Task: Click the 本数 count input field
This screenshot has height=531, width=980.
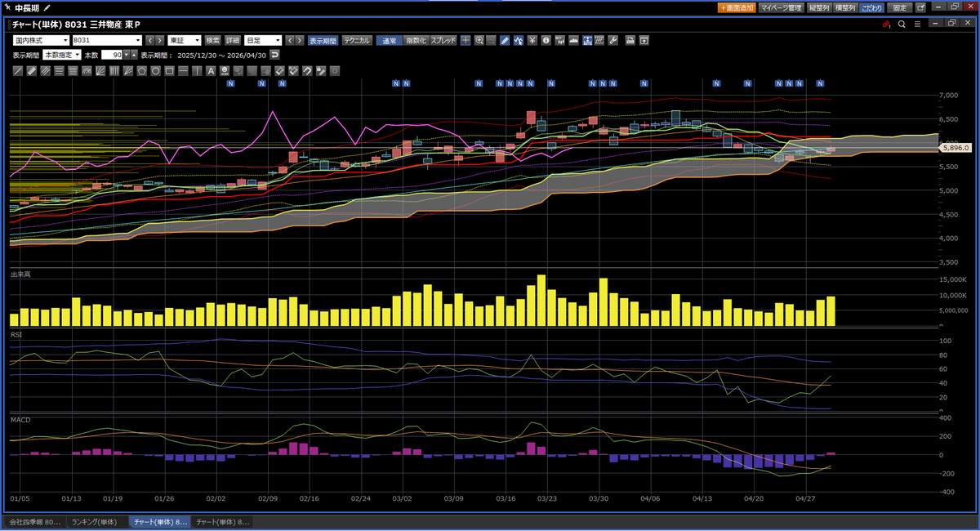Action: pyautogui.click(x=111, y=55)
